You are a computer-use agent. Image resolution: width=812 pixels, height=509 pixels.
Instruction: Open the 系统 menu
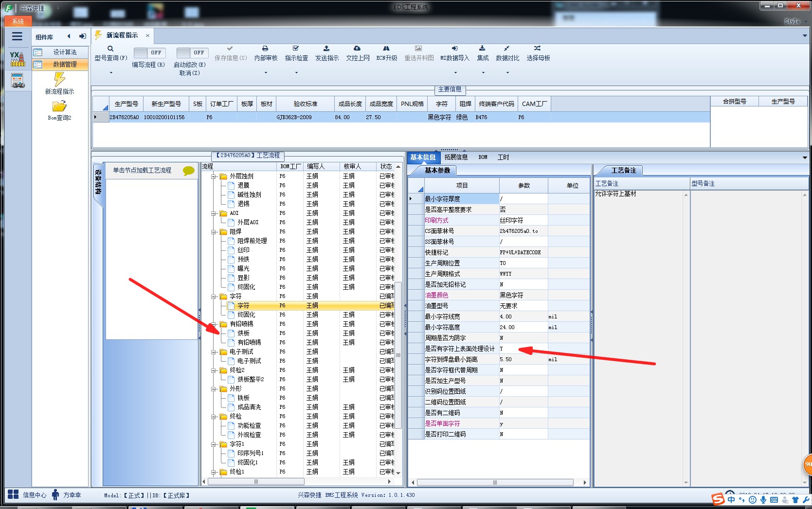[18, 21]
